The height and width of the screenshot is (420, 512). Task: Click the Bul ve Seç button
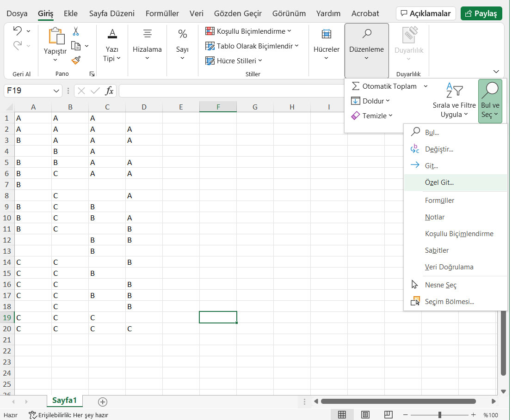point(490,101)
